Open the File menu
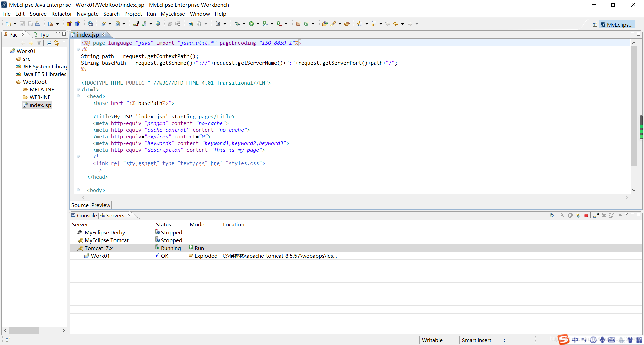This screenshot has height=345, width=644. [6, 14]
